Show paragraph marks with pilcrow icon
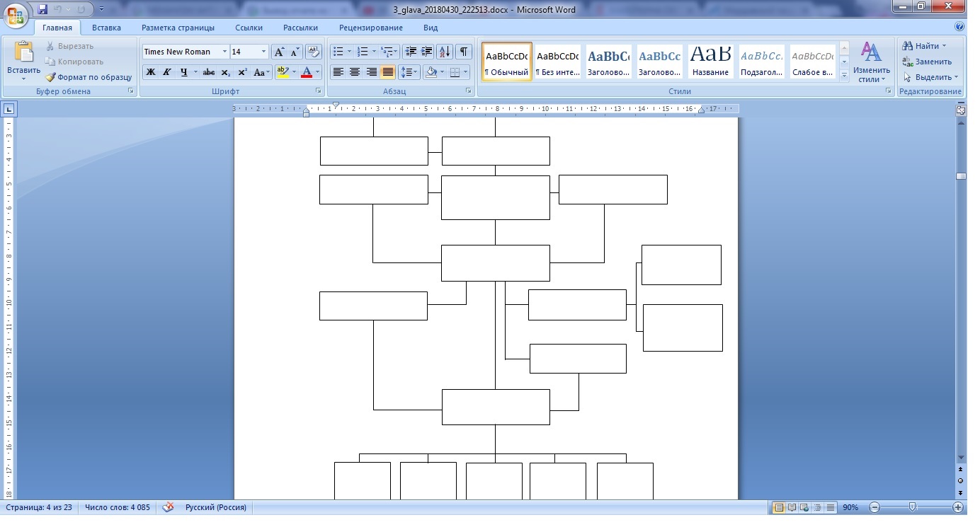The height and width of the screenshot is (532, 980). click(x=464, y=52)
